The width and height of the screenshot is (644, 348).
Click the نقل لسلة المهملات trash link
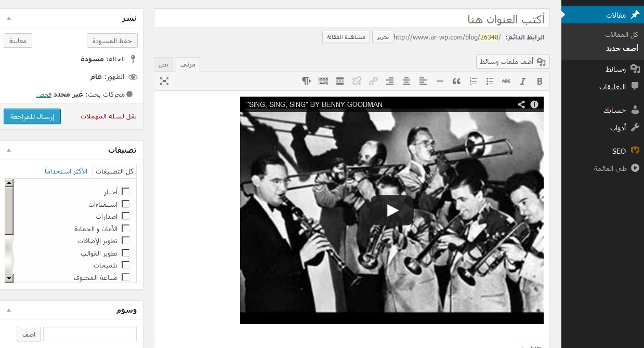coord(109,116)
